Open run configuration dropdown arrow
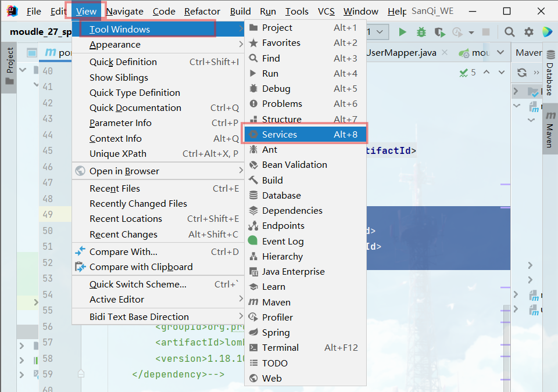Screen dimensions: 558x392 tap(380, 32)
